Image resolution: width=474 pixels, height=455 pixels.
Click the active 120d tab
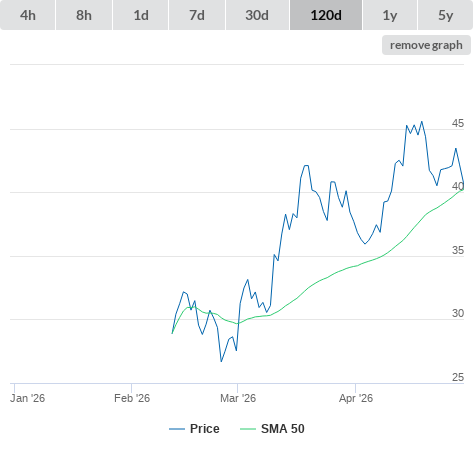[326, 15]
